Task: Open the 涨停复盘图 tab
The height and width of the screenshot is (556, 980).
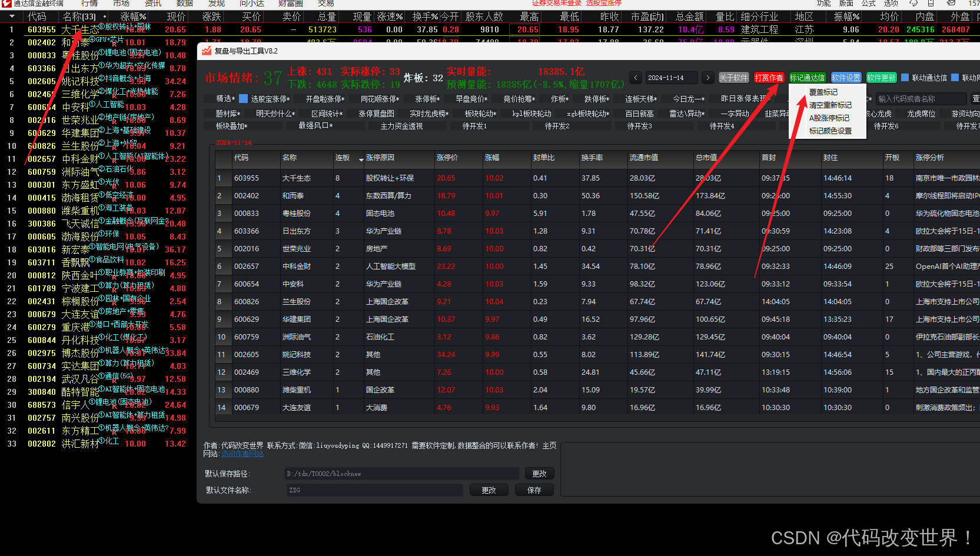Action: [376, 114]
